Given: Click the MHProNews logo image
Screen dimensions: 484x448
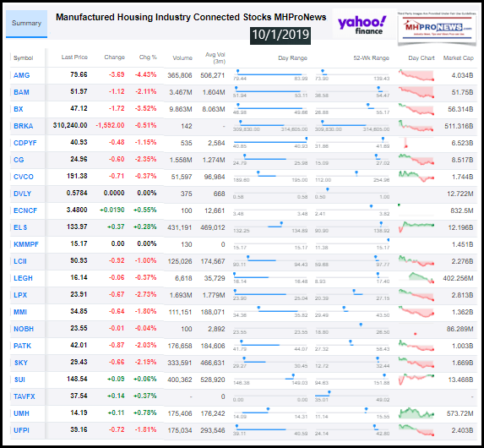Looking at the screenshot, I should click(438, 28).
